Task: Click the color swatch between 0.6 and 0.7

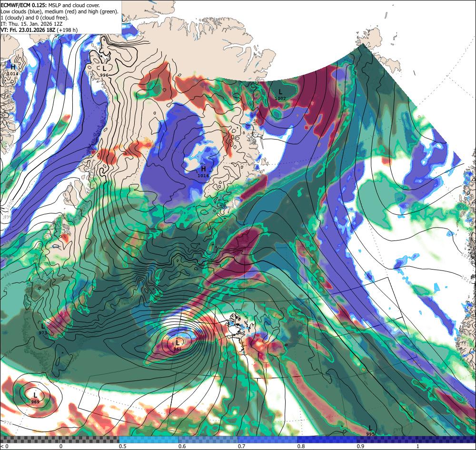Action: [x=208, y=440]
